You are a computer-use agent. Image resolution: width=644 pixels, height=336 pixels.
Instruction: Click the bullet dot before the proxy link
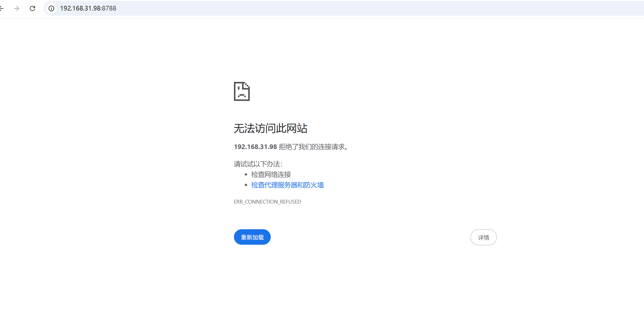click(x=246, y=185)
